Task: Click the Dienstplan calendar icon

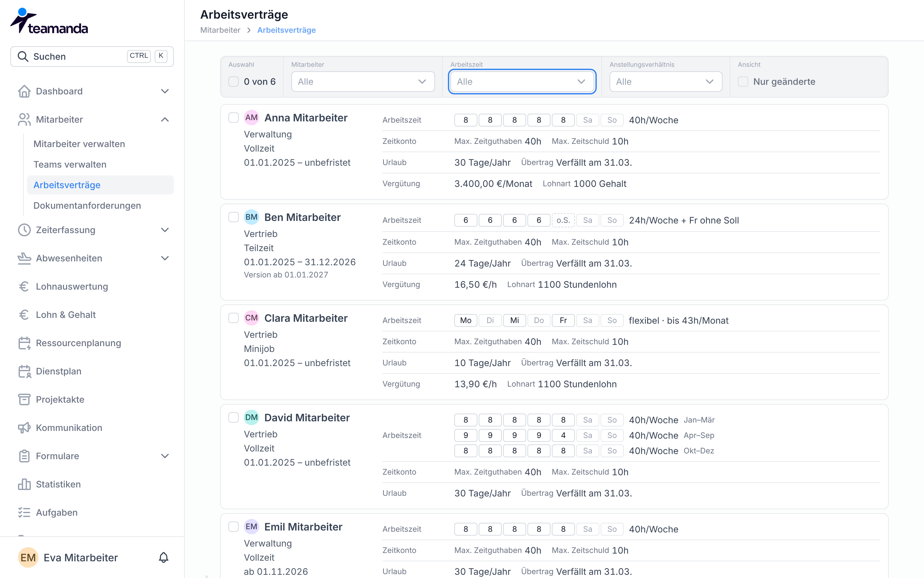Action: (24, 372)
